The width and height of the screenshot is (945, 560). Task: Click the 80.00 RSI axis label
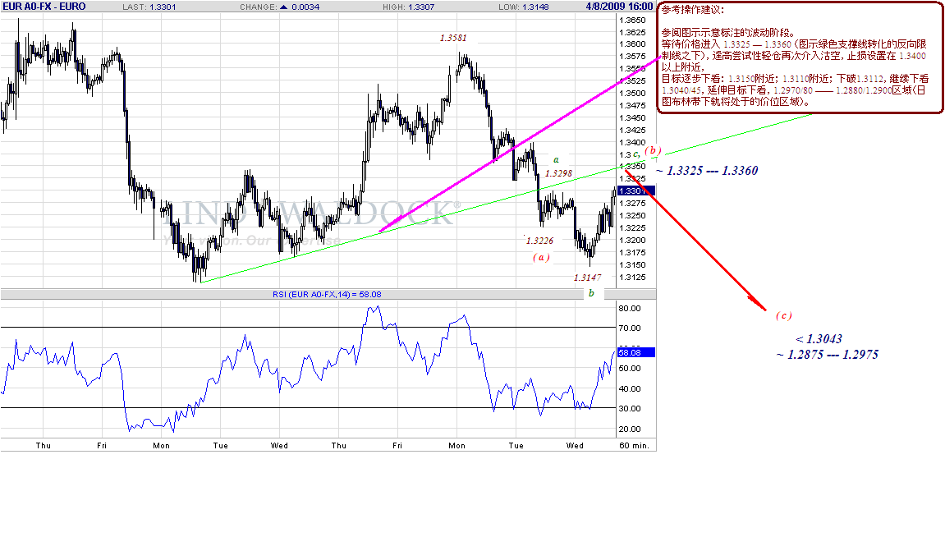(630, 308)
